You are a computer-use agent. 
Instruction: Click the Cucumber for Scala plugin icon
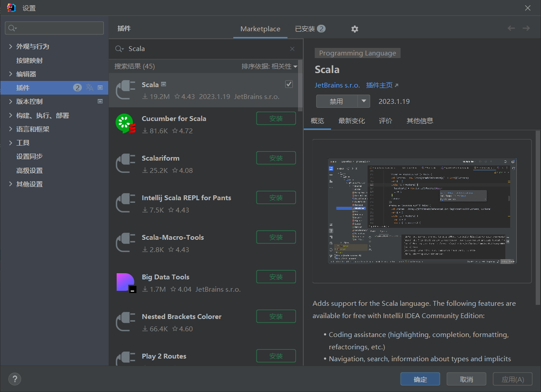pos(125,124)
